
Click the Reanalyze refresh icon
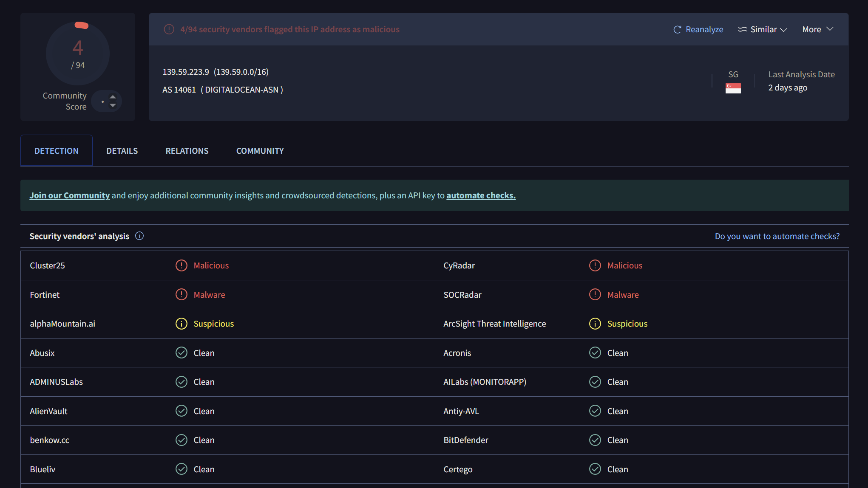[x=677, y=29]
